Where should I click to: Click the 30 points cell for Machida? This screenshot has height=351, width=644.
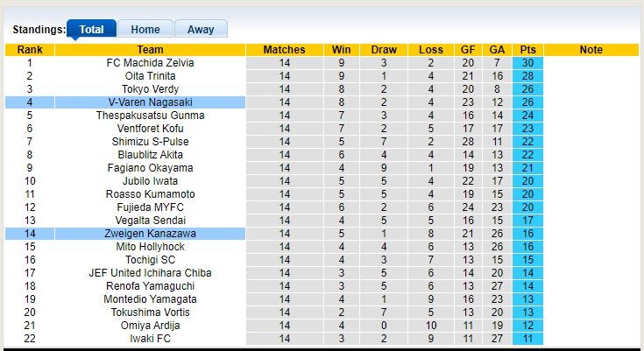pyautogui.click(x=528, y=63)
